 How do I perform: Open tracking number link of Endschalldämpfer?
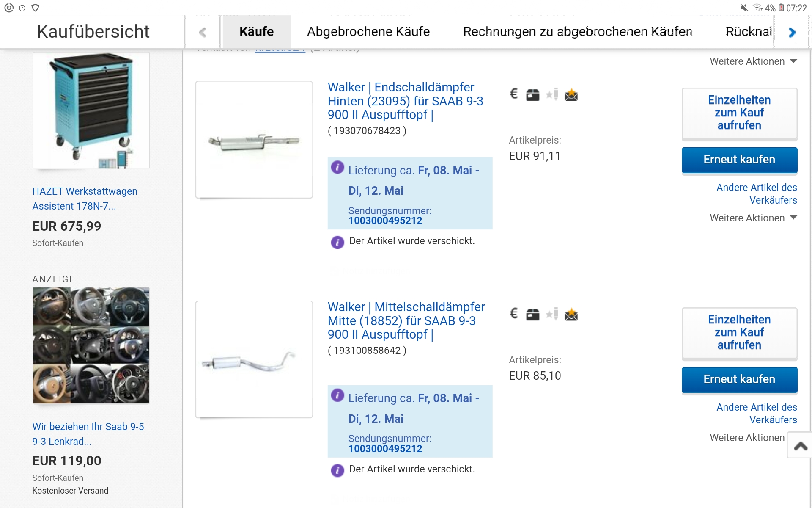coord(385,221)
